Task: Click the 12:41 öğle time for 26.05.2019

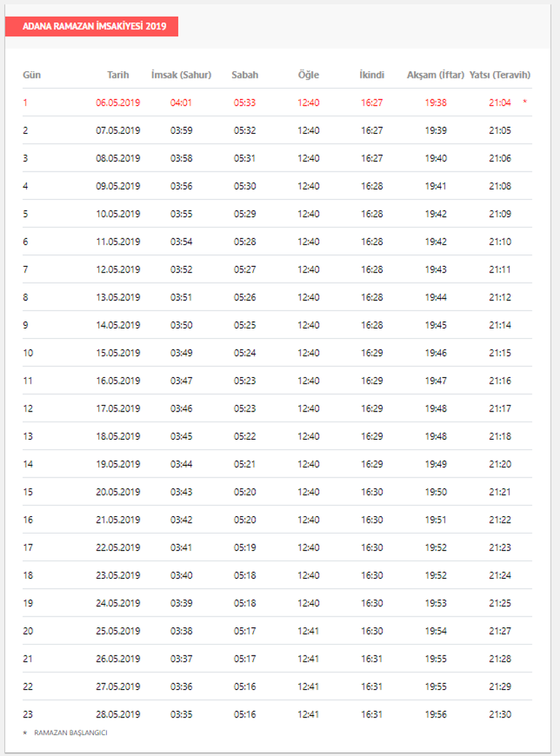Action: [308, 659]
